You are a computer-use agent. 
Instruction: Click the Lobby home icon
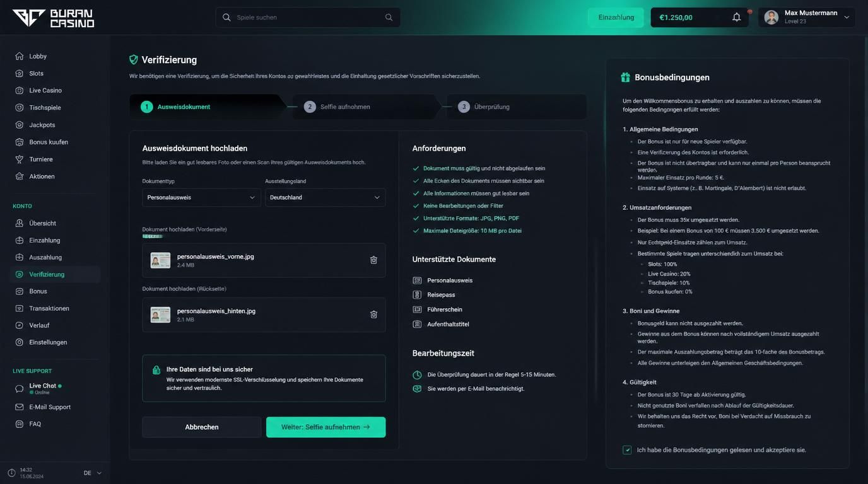20,56
